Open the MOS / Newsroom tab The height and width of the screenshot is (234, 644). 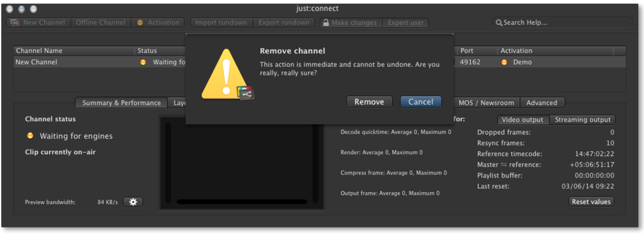coord(487,103)
